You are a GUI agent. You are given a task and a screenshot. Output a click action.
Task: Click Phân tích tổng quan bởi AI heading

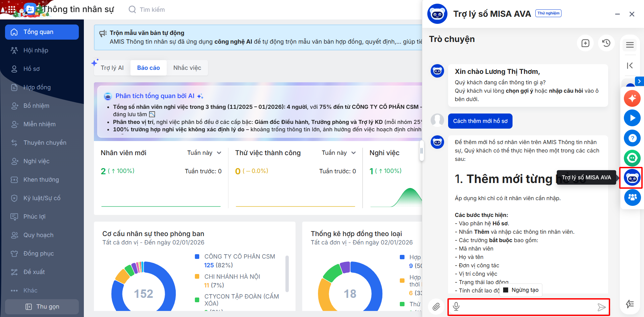pyautogui.click(x=155, y=96)
